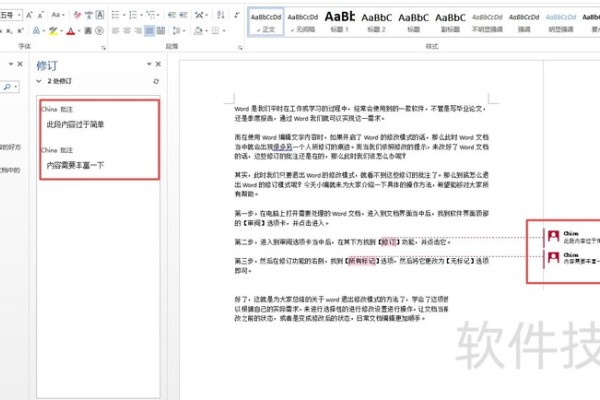Shrink the font size with the smaller A icon
This screenshot has width=600, height=400.
pos(40,15)
